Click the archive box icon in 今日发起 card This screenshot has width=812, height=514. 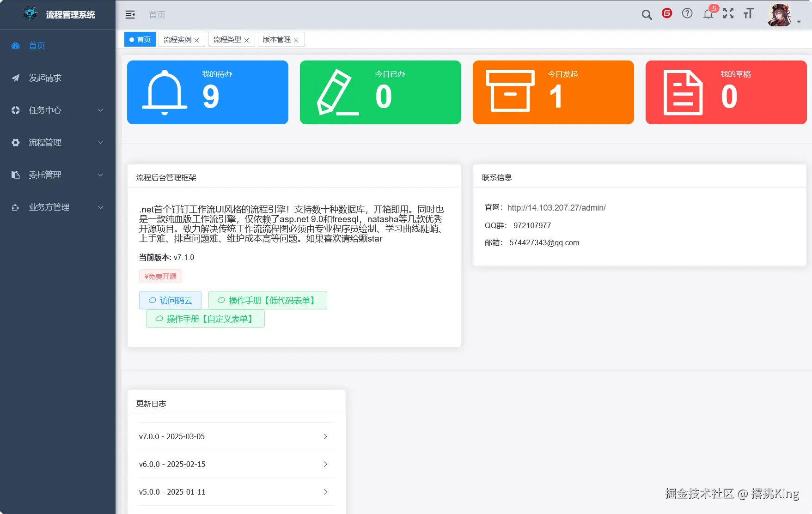(x=510, y=91)
